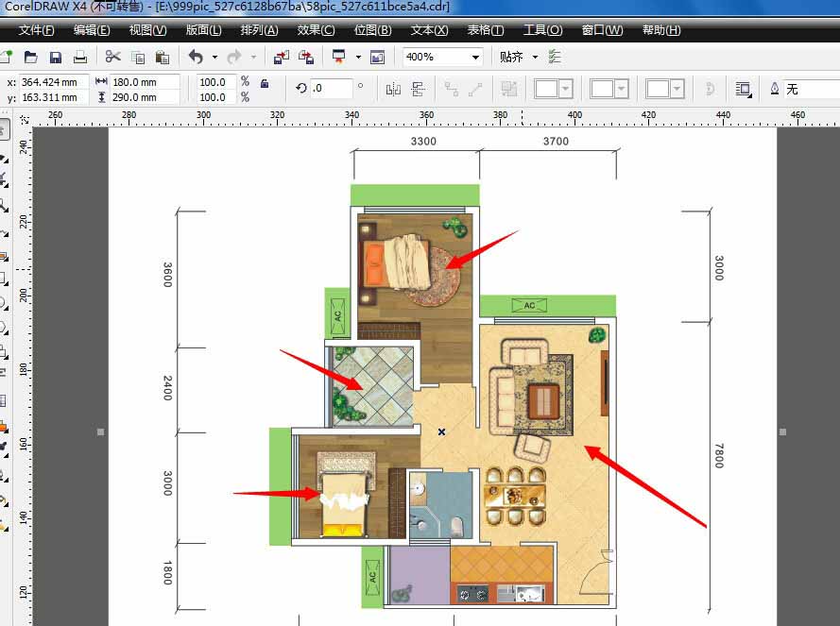840x626 pixels.
Task: Click the height field 290.0 mm
Action: click(145, 97)
